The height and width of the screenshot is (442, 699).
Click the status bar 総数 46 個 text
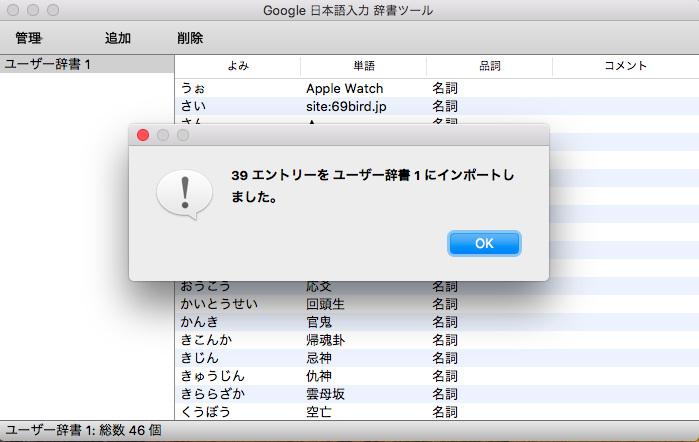tap(130, 430)
